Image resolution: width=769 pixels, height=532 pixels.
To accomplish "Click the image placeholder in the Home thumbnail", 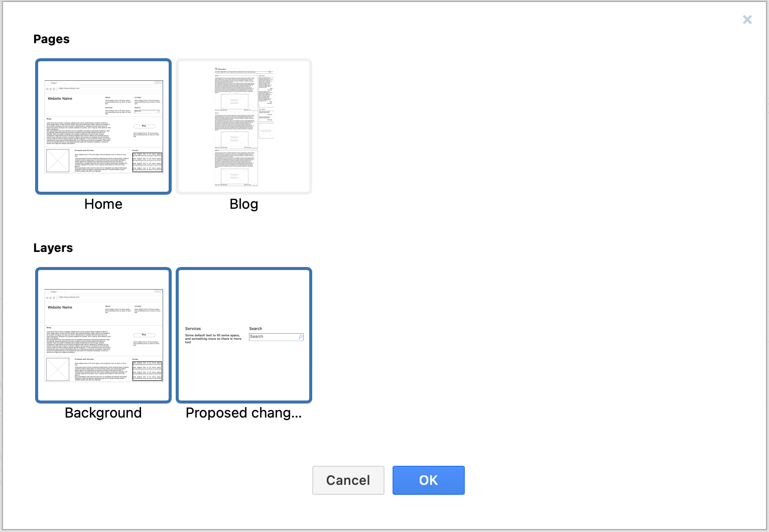I will 57,161.
